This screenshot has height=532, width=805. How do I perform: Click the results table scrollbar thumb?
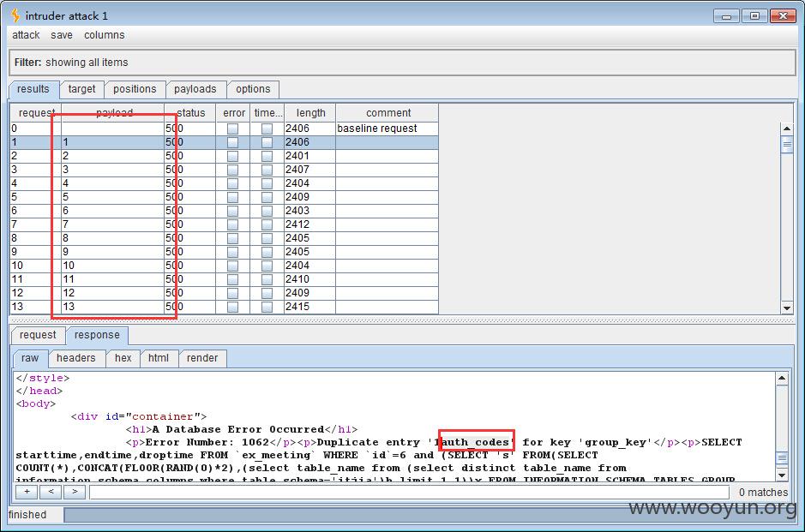786,144
